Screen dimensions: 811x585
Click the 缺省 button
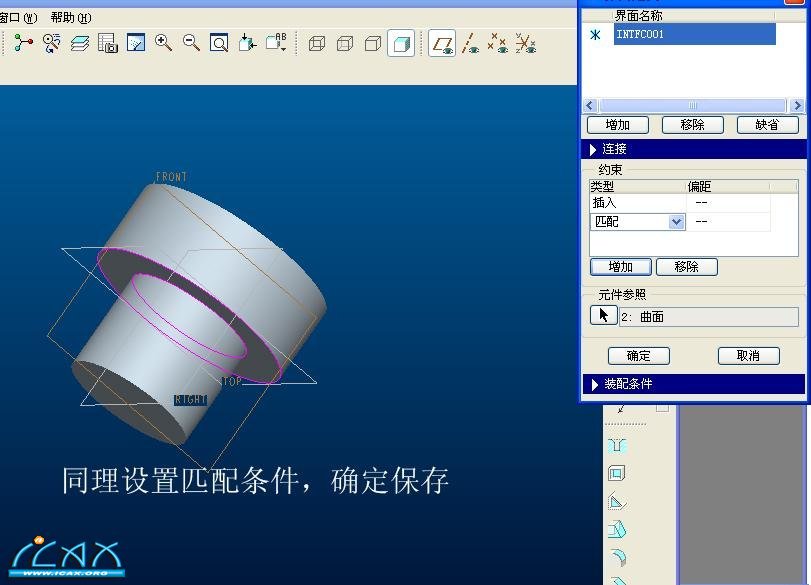767,125
